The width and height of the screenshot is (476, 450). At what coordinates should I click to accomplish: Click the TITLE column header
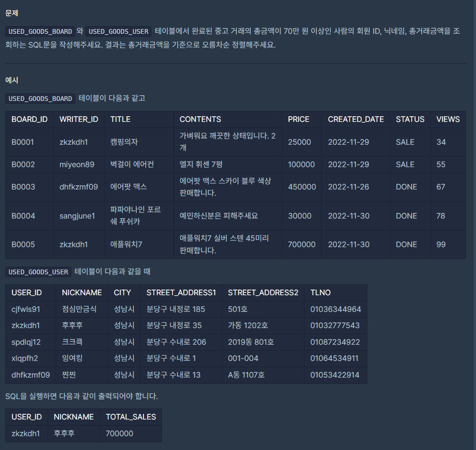(x=120, y=119)
